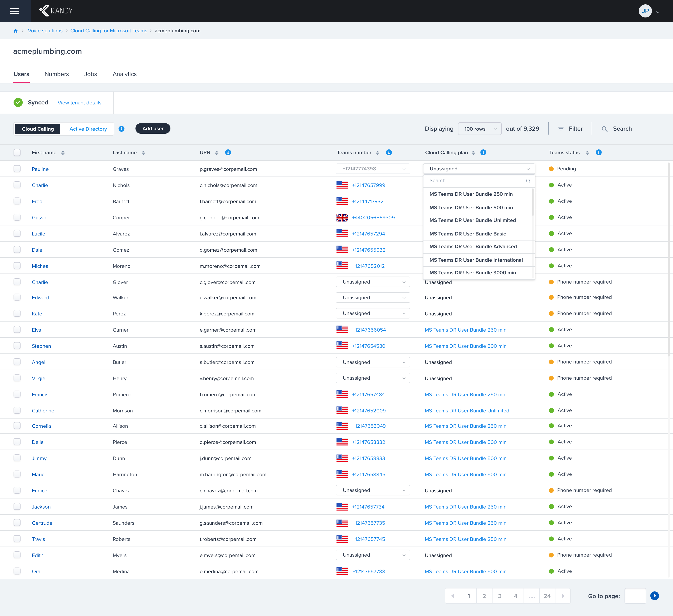Screen dimensions: 673x616
Task: Sort by First name column arrows
Action: click(63, 153)
